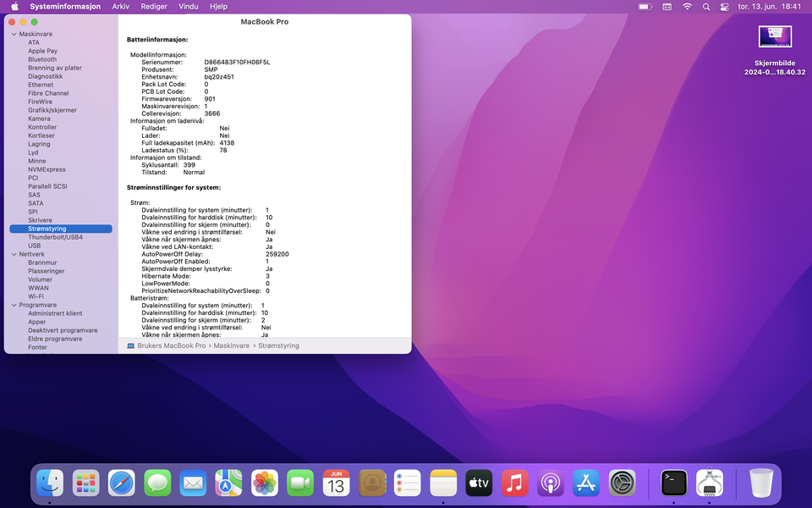Open the Vindu menu
Viewport: 812px width, 508px height.
point(189,7)
